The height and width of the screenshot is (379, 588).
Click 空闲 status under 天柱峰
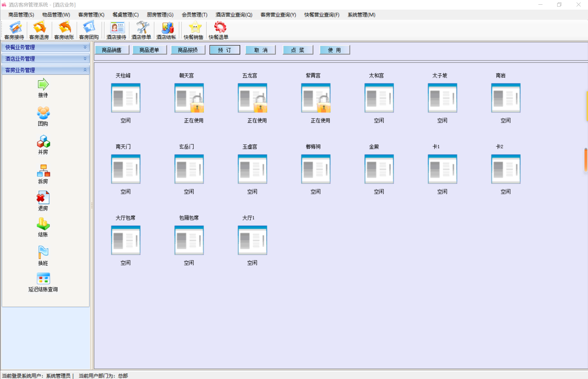click(126, 121)
